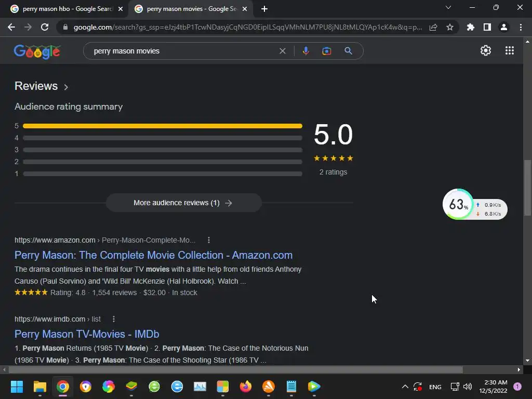The width and height of the screenshot is (532, 399).
Task: Reload the current page
Action: (x=45, y=27)
